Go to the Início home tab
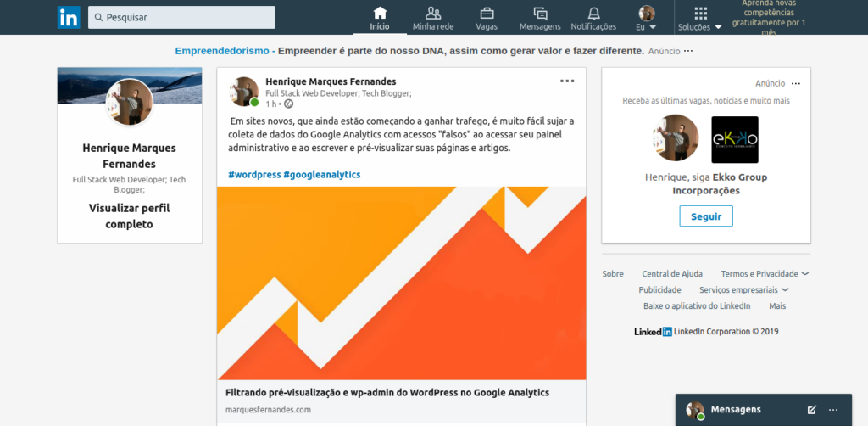868x426 pixels. tap(380, 19)
